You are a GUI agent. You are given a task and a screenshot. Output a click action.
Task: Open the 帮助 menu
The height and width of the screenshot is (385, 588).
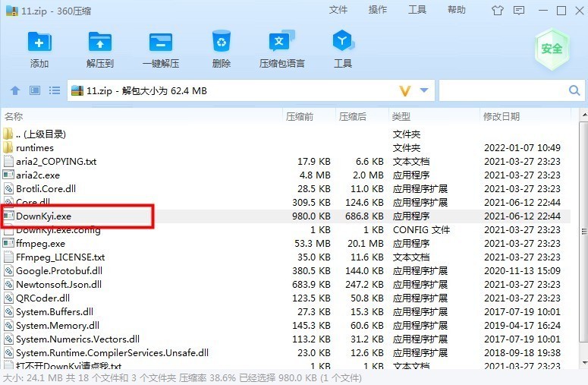click(457, 10)
